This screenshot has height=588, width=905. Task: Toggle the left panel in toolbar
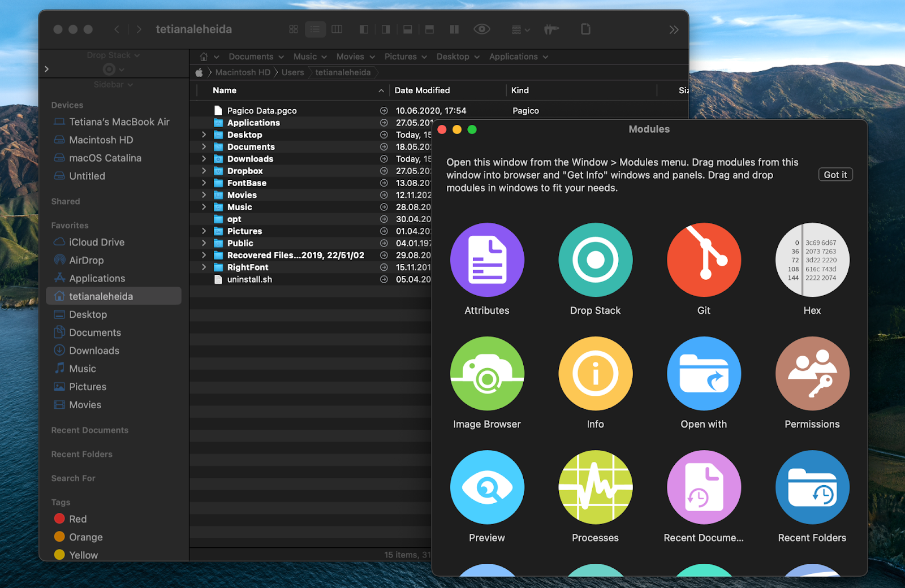coord(364,29)
